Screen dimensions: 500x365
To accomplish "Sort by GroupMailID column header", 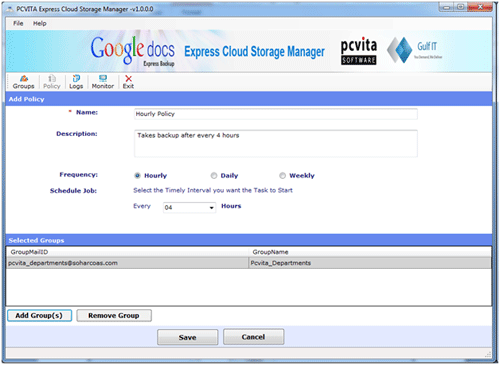I will (127, 252).
